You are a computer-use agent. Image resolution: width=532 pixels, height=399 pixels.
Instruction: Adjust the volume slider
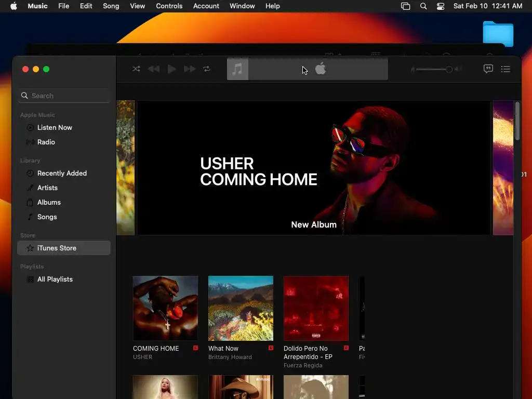(434, 69)
